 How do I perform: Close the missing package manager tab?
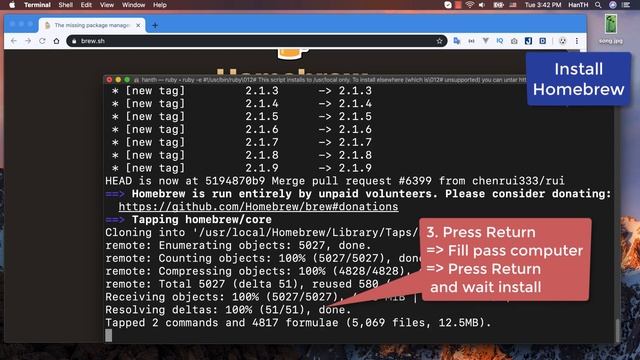pyautogui.click(x=138, y=25)
